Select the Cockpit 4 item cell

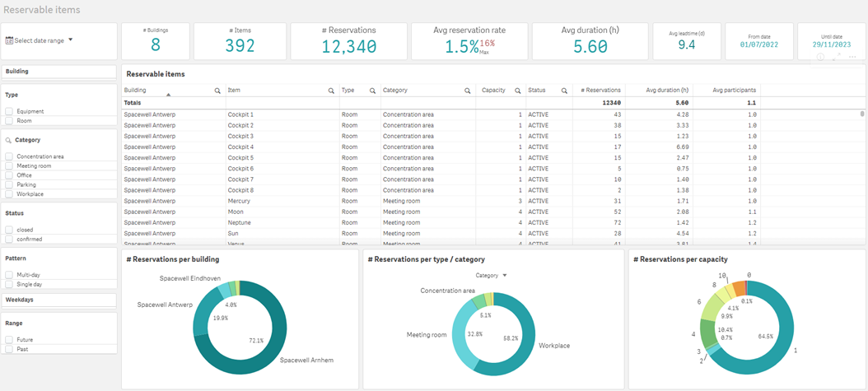[x=282, y=147]
